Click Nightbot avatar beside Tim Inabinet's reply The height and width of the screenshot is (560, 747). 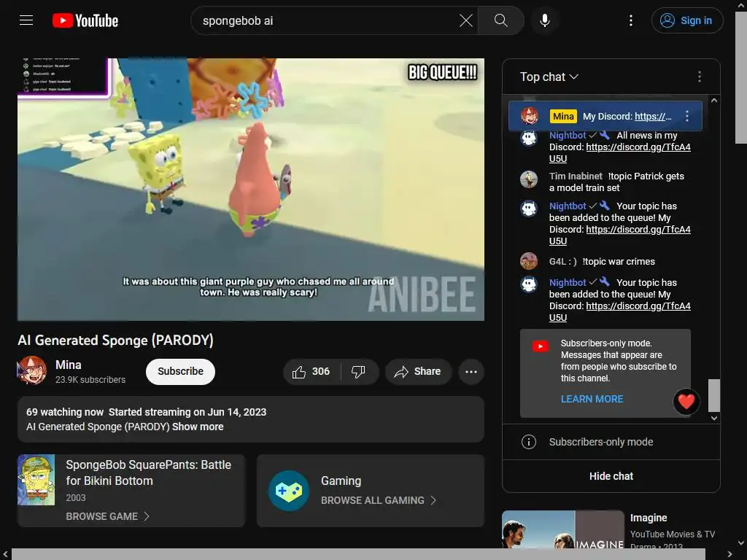point(529,208)
